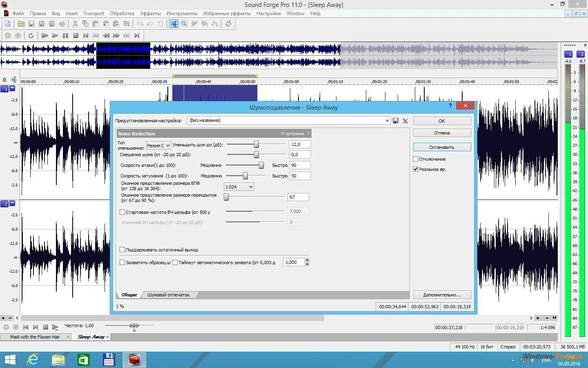
Task: Open the Эффекты menu
Action: click(x=150, y=13)
